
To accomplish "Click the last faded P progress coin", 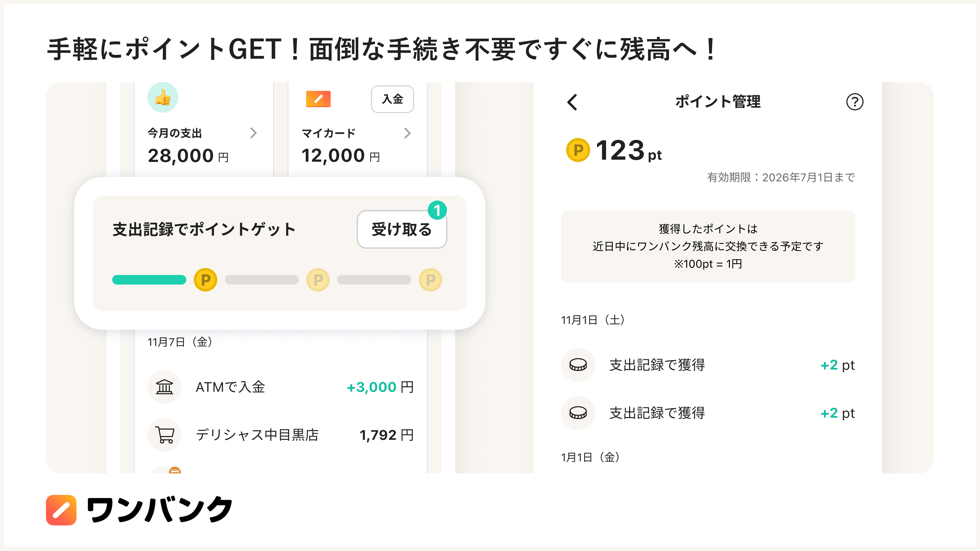I will (x=430, y=280).
